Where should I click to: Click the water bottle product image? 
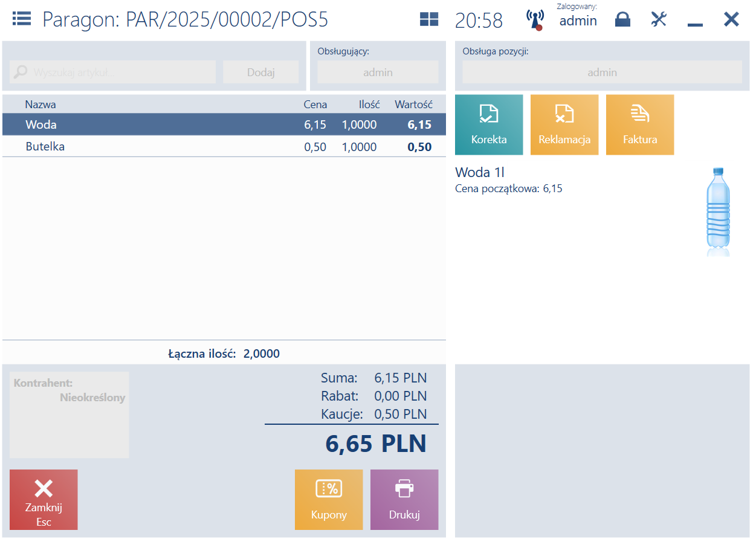tap(718, 212)
